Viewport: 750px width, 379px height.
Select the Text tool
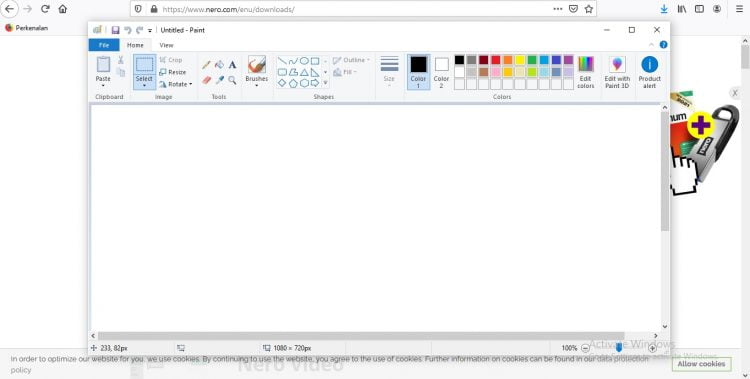(x=232, y=65)
